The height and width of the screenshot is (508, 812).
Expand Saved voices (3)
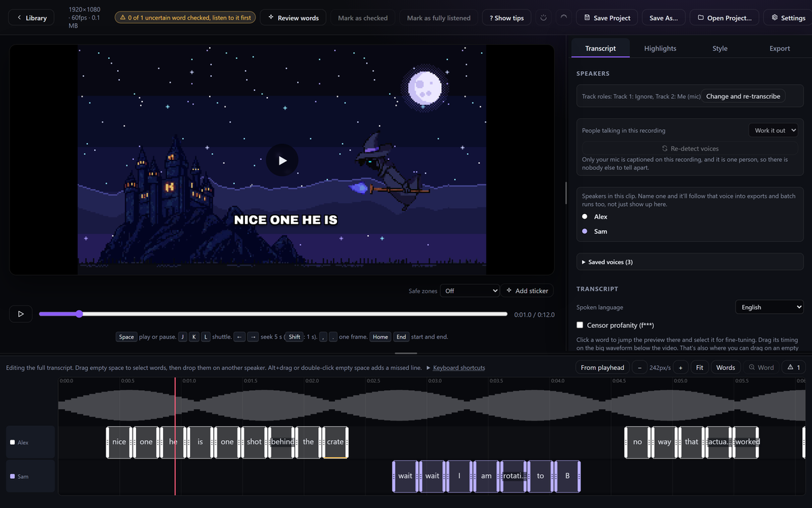coord(690,261)
